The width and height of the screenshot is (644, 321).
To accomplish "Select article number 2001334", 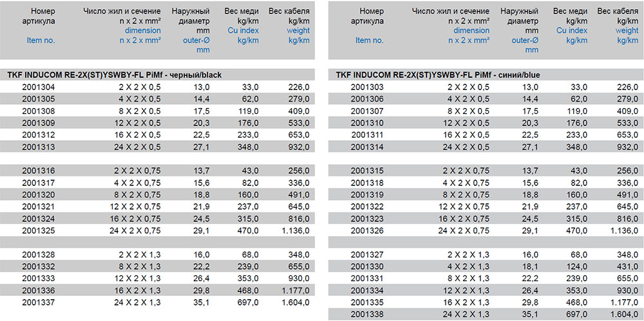I will coord(367,291).
